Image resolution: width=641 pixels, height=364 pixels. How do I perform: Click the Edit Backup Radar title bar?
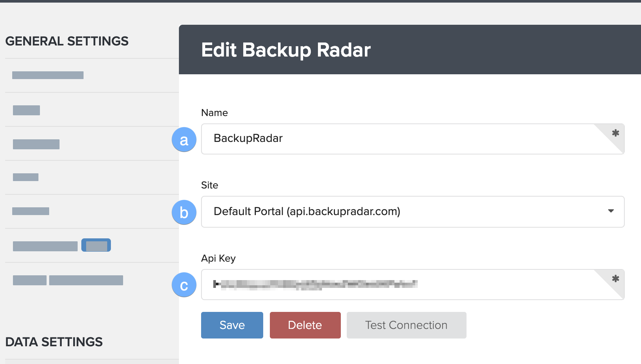click(286, 50)
